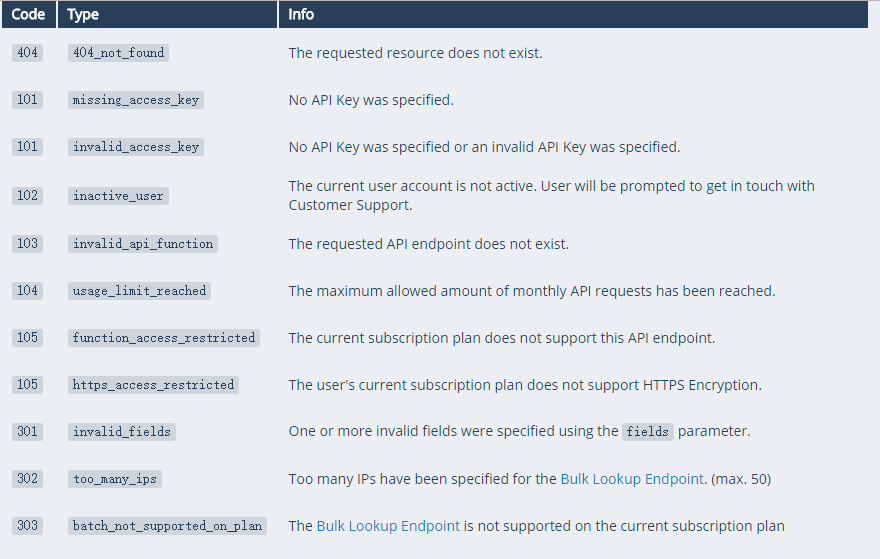
Task: Open the Bulk Lookup Endpoint link in 302 row
Action: 631,479
